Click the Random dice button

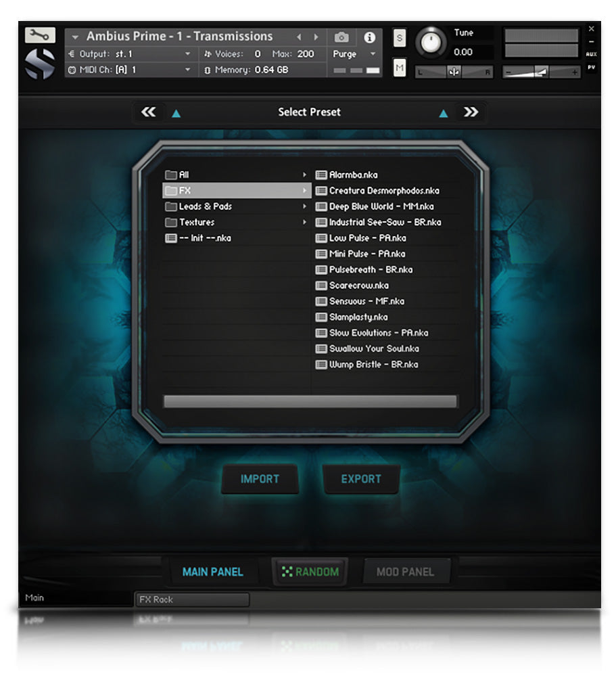point(310,572)
